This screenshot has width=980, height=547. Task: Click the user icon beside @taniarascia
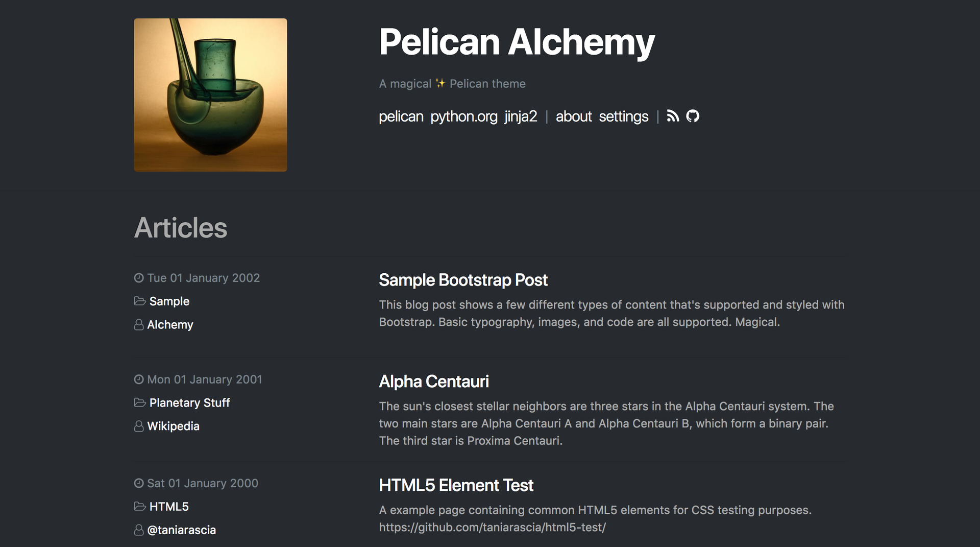pos(139,530)
